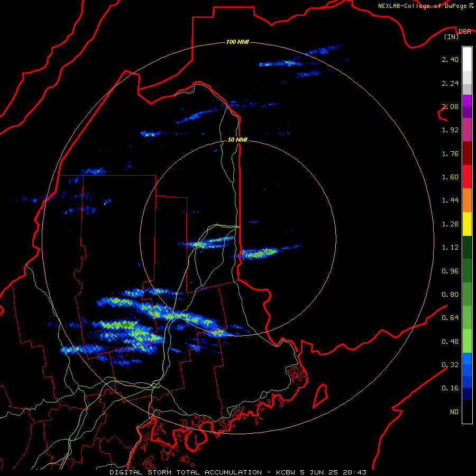Click the "50 NMI" range ring label
This screenshot has width=476, height=476.
tap(237, 140)
